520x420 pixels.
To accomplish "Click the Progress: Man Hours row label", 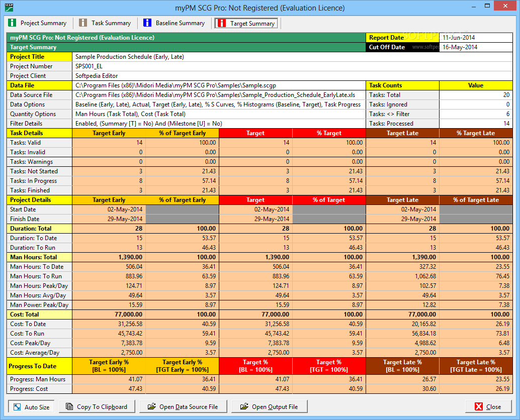I will click(39, 379).
